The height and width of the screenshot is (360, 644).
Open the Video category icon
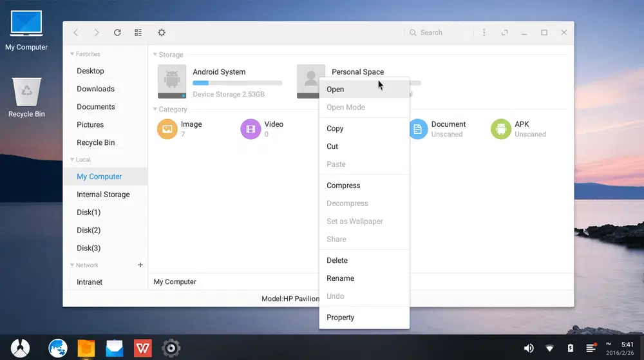(x=251, y=129)
